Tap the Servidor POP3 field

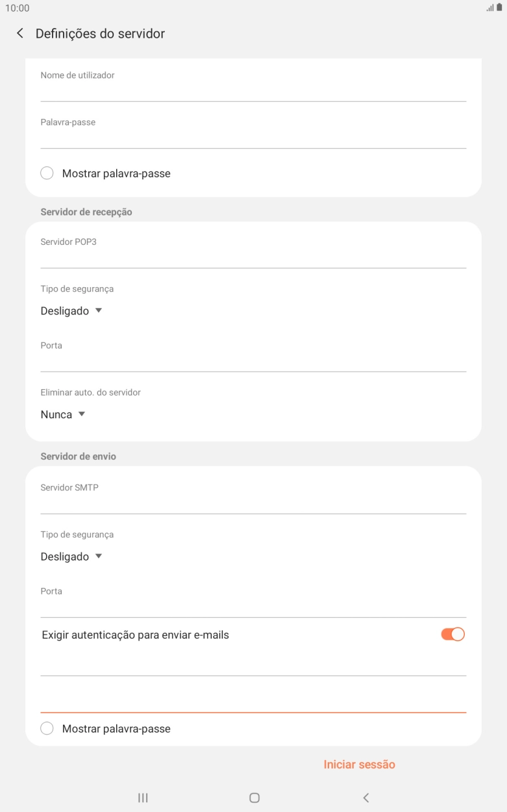[253, 253]
